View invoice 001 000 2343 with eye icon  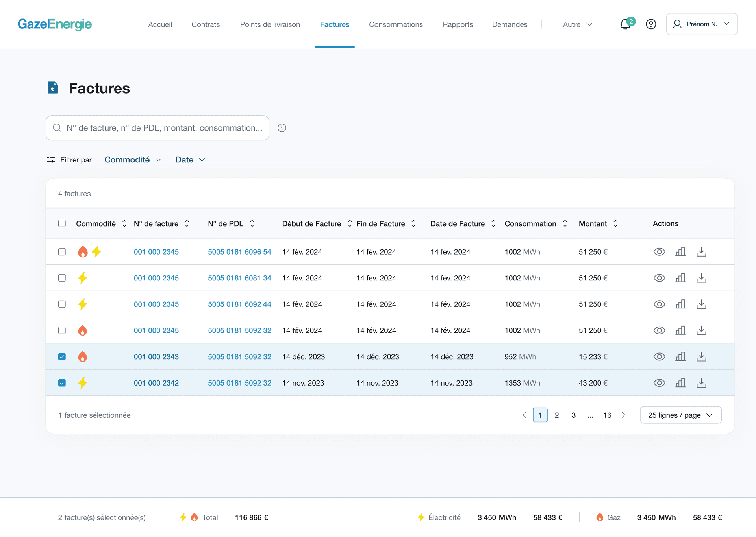click(x=659, y=357)
